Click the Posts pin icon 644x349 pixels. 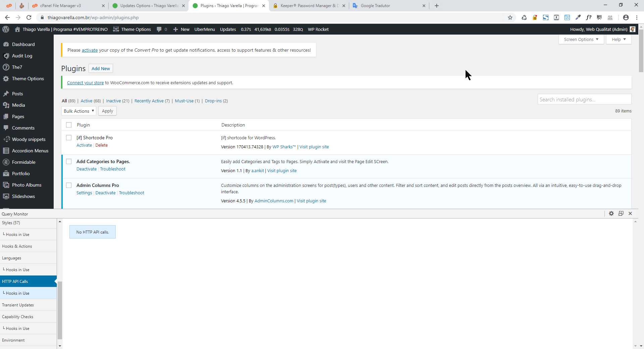[x=6, y=94]
